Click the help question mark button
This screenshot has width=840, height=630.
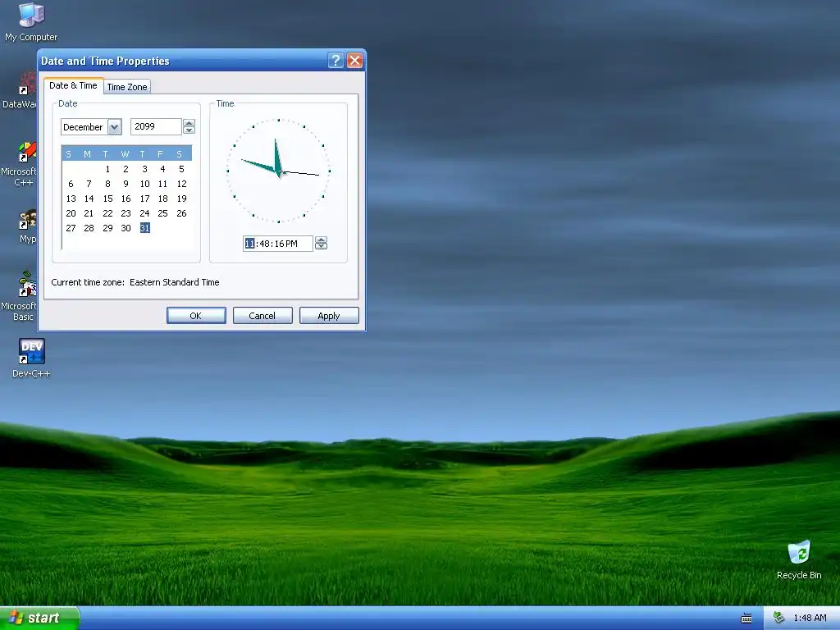point(336,61)
